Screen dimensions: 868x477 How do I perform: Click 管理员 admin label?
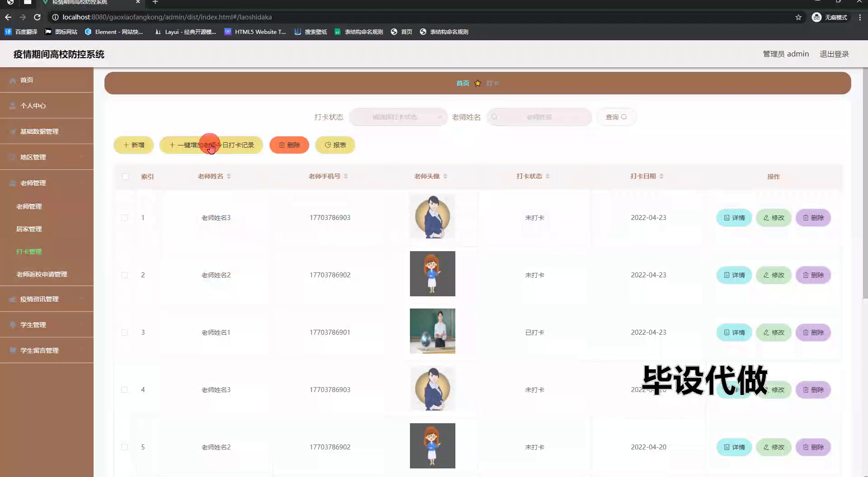tap(786, 54)
